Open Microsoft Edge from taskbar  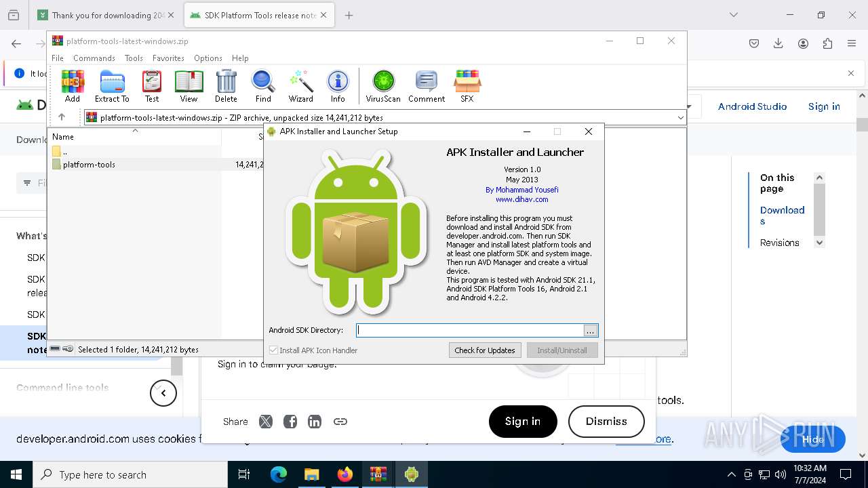click(279, 474)
